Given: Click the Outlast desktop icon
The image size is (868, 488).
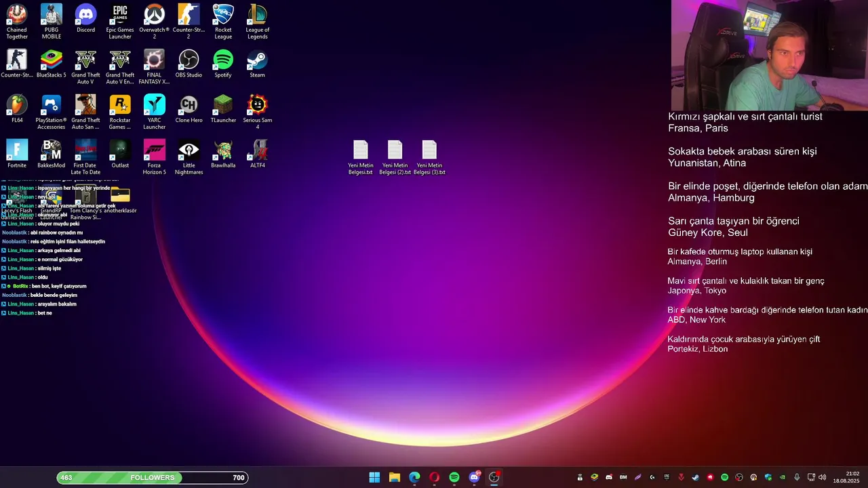Looking at the screenshot, I should 120,154.
